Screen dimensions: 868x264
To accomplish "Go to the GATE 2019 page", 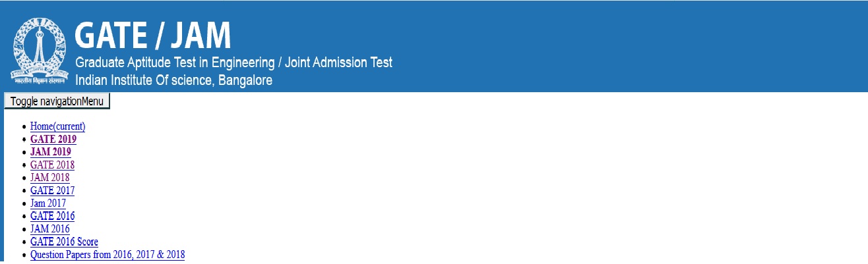I will pos(53,139).
